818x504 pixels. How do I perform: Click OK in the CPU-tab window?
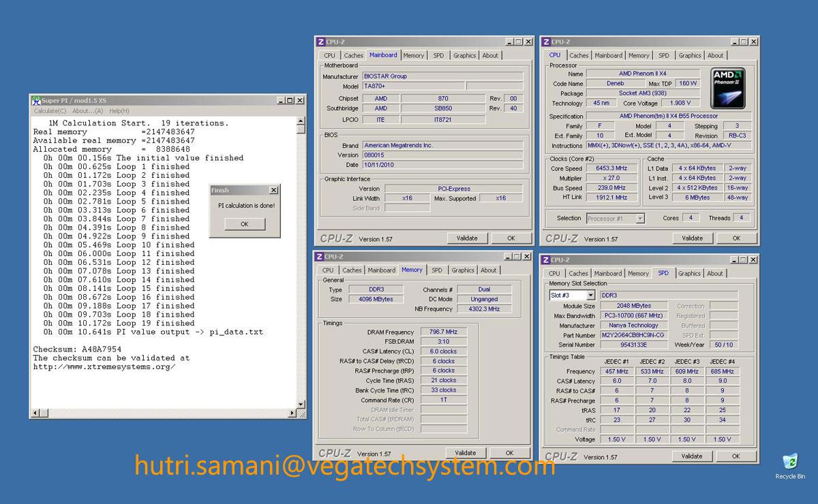736,238
